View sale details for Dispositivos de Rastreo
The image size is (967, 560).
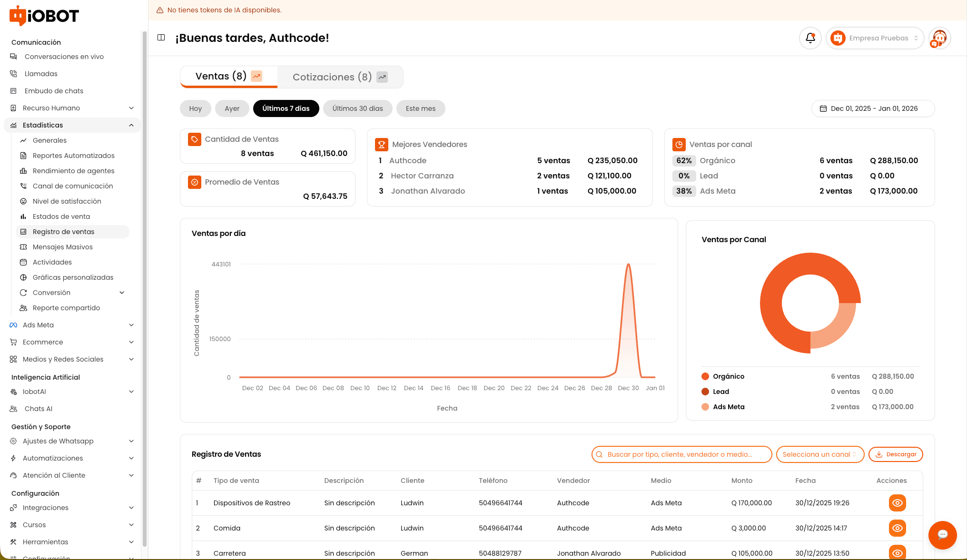(897, 503)
